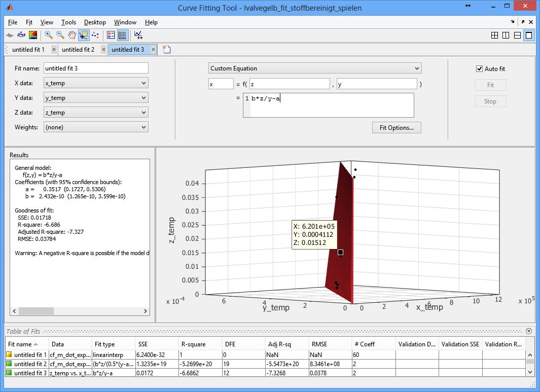Activate the Pan hand tool
Image resolution: width=540 pixels, height=392 pixels.
coord(72,35)
